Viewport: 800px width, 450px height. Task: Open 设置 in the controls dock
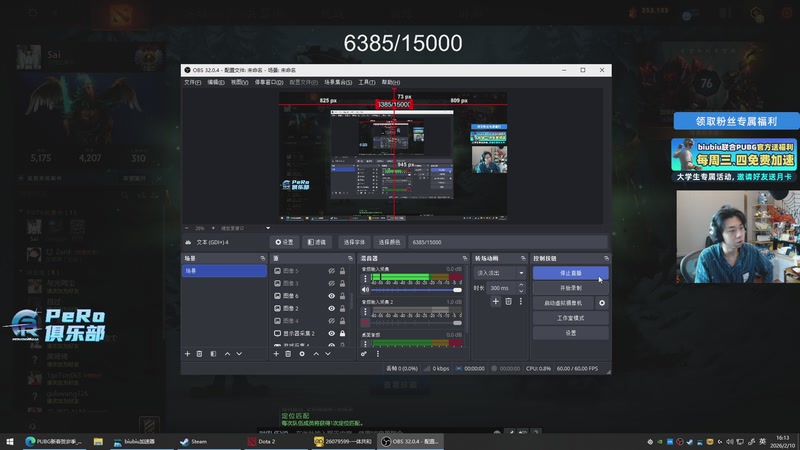pyautogui.click(x=570, y=333)
